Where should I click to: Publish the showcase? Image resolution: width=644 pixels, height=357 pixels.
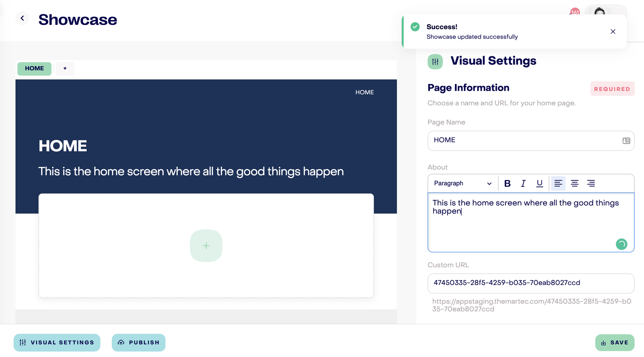138,343
